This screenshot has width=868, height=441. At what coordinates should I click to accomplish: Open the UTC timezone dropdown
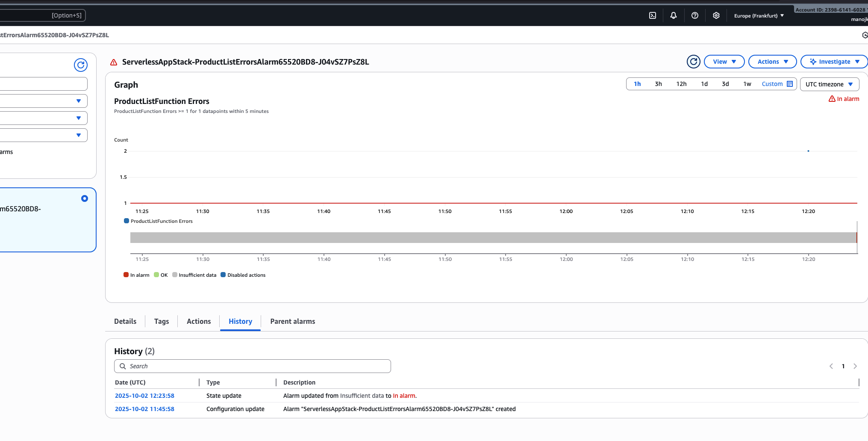pos(830,84)
